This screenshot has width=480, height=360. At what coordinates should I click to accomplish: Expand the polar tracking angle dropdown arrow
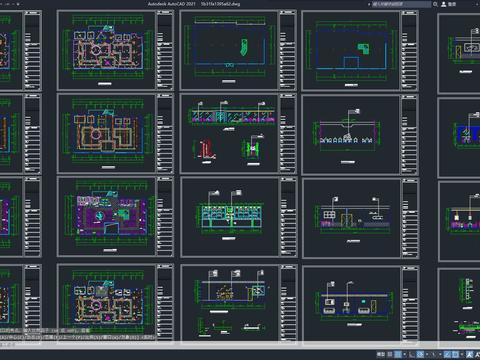(x=427, y=354)
